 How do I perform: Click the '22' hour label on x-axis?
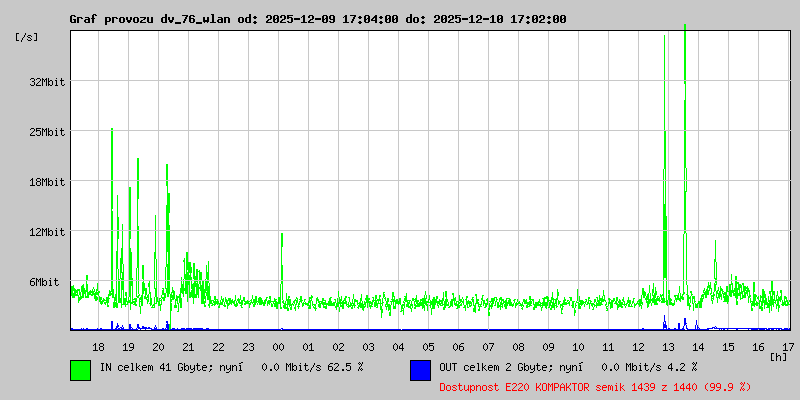(x=218, y=347)
